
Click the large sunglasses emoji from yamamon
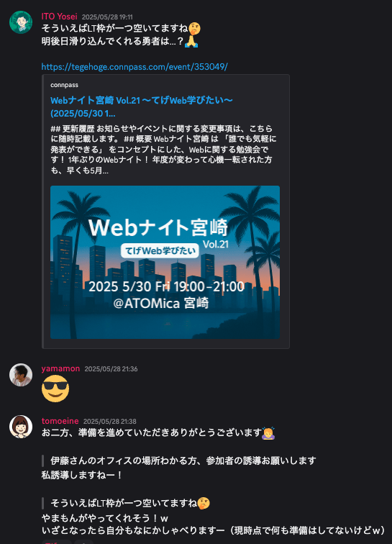click(55, 389)
